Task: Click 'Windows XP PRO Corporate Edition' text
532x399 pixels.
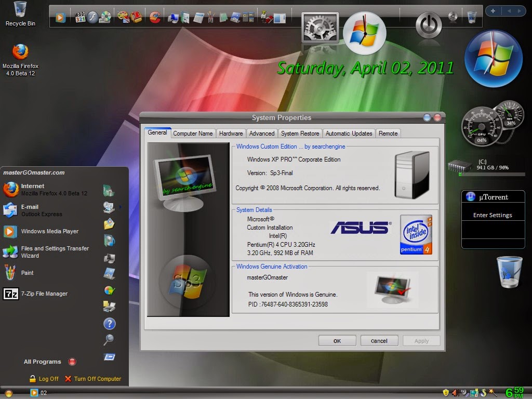Action: point(294,159)
